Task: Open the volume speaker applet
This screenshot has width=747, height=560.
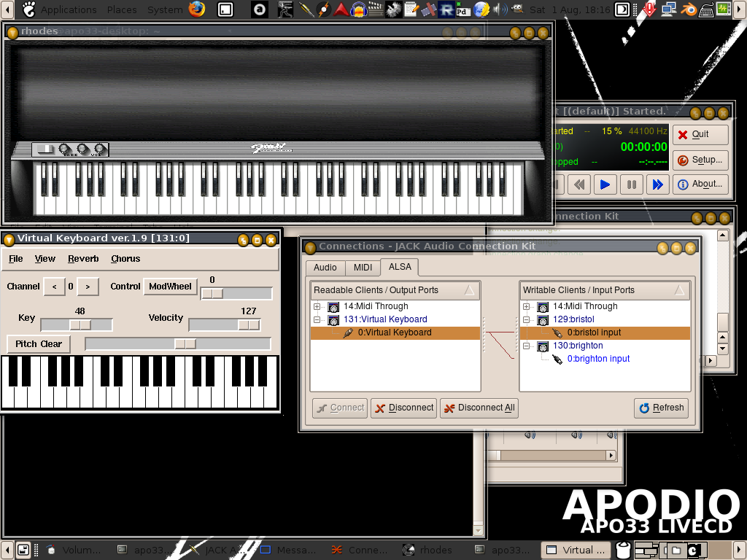Action: tap(500, 9)
